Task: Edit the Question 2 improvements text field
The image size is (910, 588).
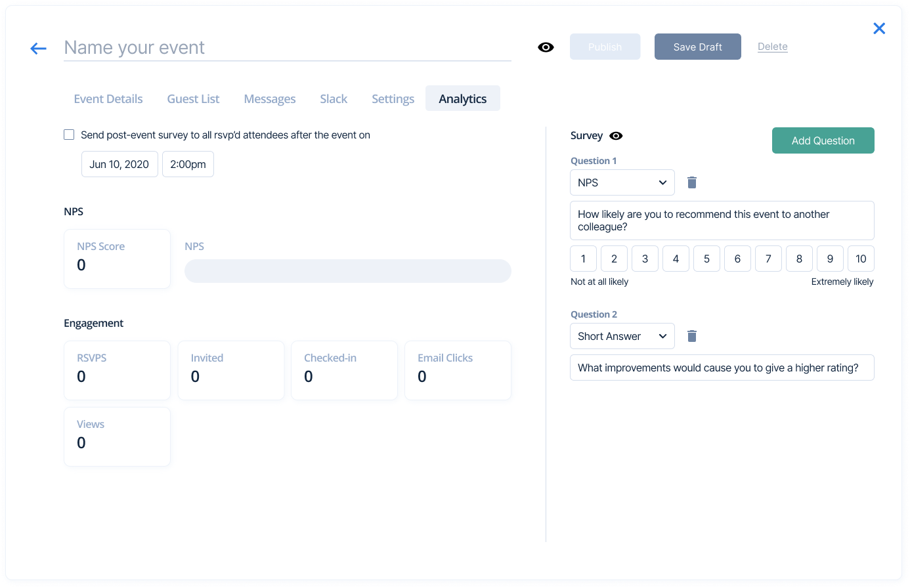Action: point(722,367)
